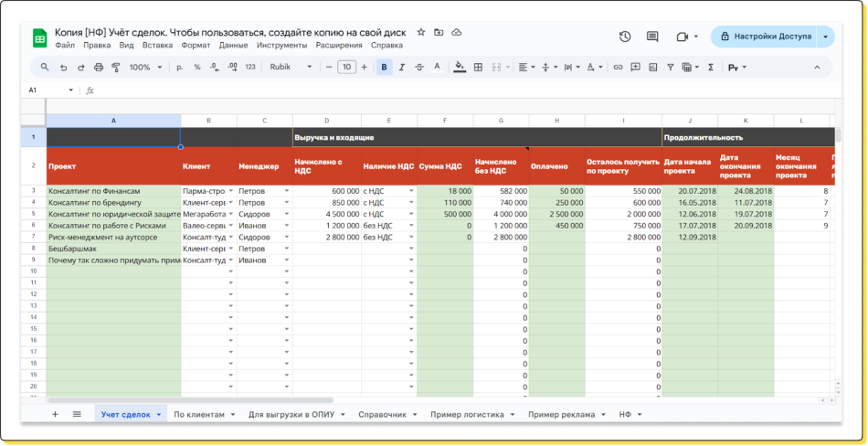Toggle bold formatting

(x=384, y=67)
